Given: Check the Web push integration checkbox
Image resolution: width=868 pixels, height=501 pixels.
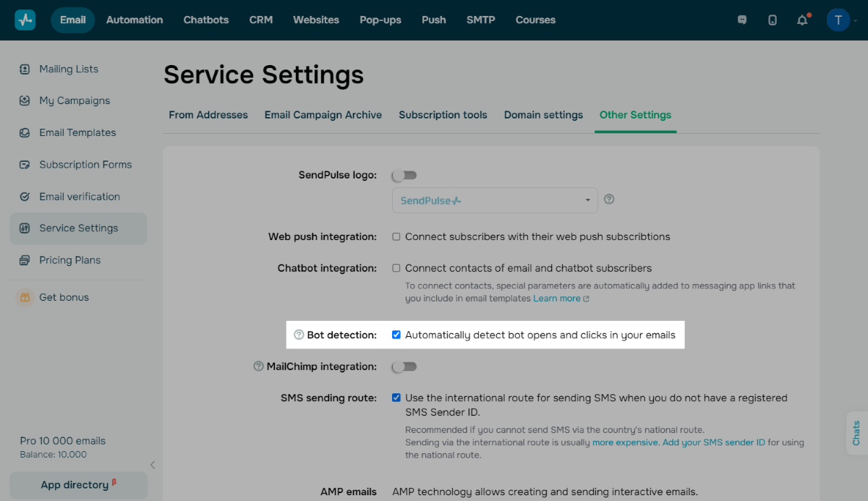Looking at the screenshot, I should 396,236.
